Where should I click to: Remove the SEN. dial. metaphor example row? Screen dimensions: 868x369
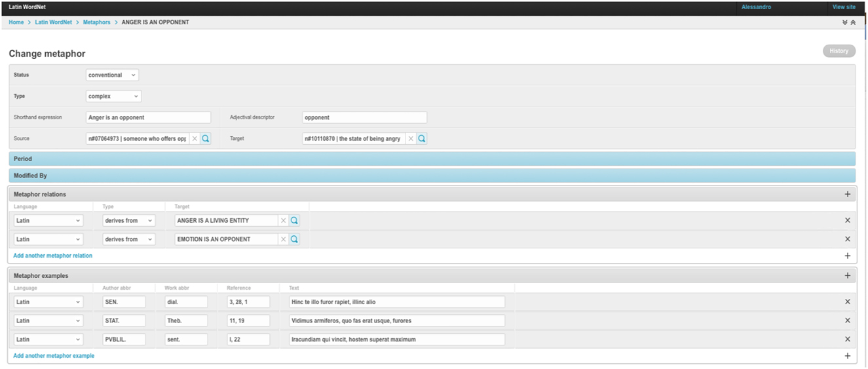pyautogui.click(x=847, y=302)
